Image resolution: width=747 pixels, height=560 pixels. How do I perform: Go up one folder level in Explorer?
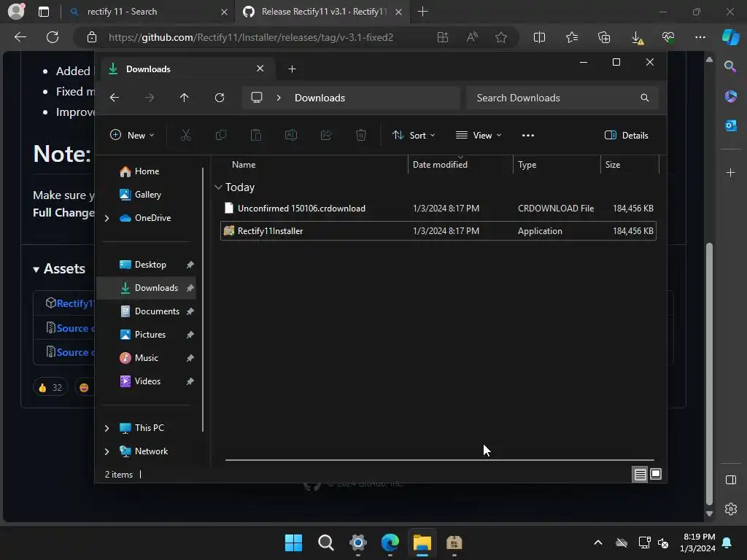coord(185,98)
